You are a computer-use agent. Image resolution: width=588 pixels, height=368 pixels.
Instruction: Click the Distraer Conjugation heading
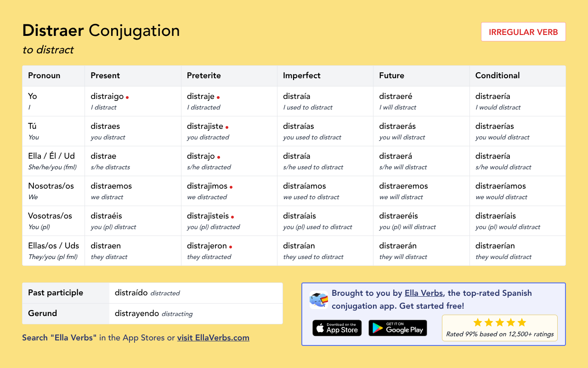(x=101, y=31)
